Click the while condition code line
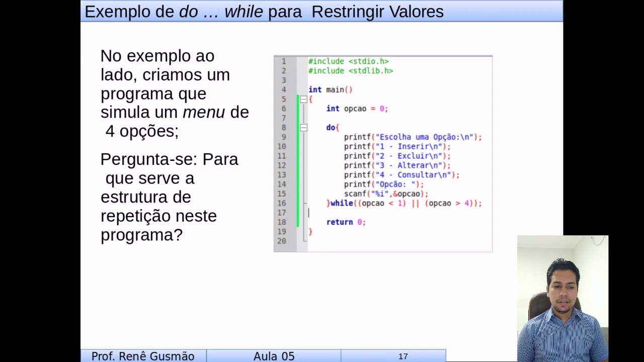The width and height of the screenshot is (644, 362). coord(404,203)
